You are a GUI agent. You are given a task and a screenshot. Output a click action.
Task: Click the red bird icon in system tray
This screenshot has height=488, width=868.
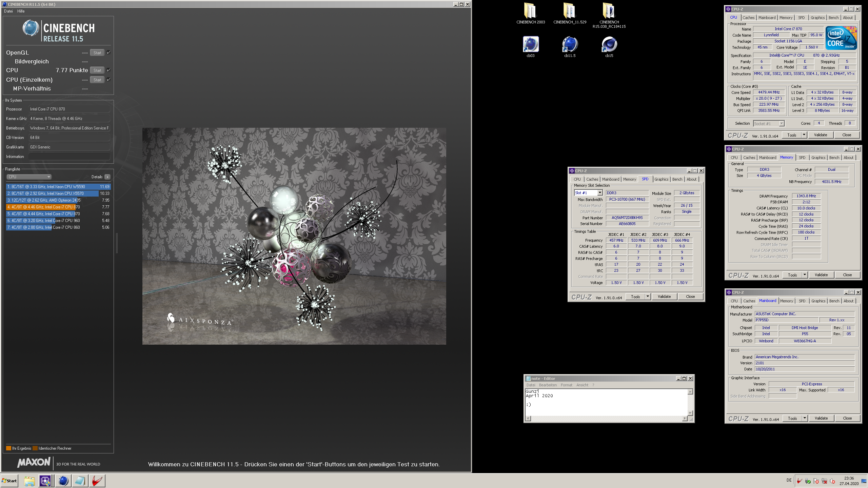(800, 481)
